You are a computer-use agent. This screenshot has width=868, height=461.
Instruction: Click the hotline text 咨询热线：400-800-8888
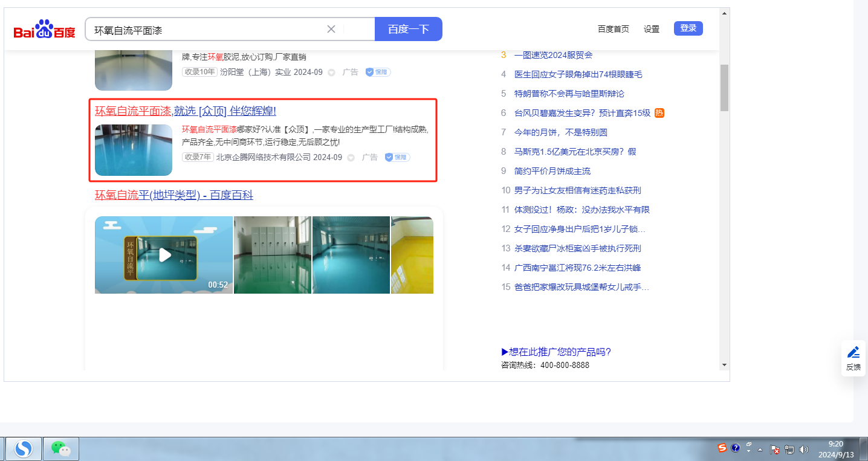tap(545, 365)
